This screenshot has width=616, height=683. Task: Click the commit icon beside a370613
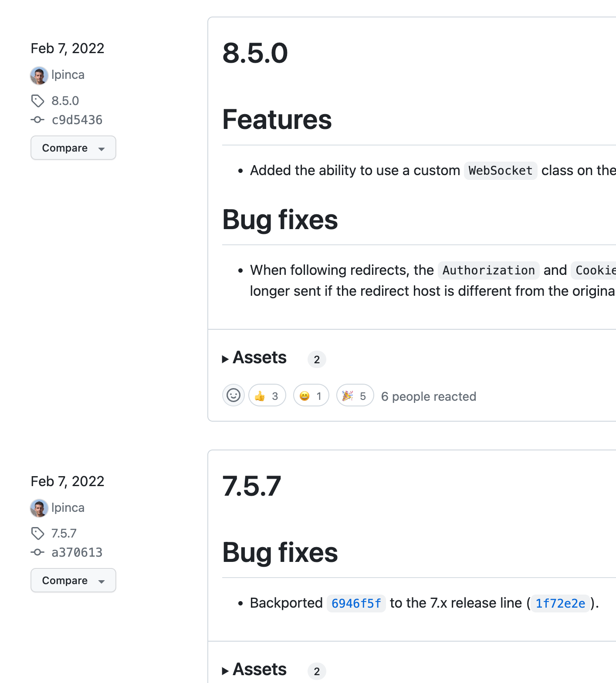(x=38, y=552)
